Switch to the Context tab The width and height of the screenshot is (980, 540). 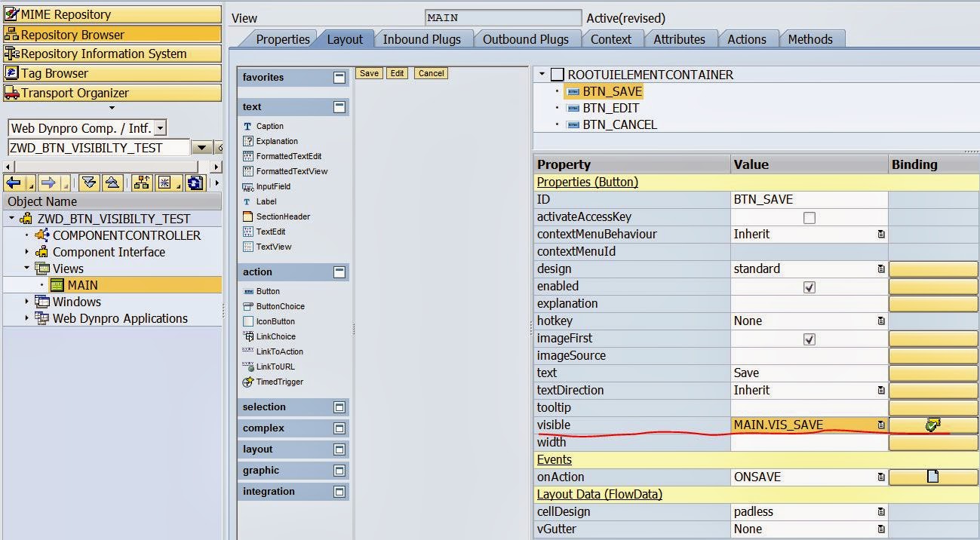[612, 38]
